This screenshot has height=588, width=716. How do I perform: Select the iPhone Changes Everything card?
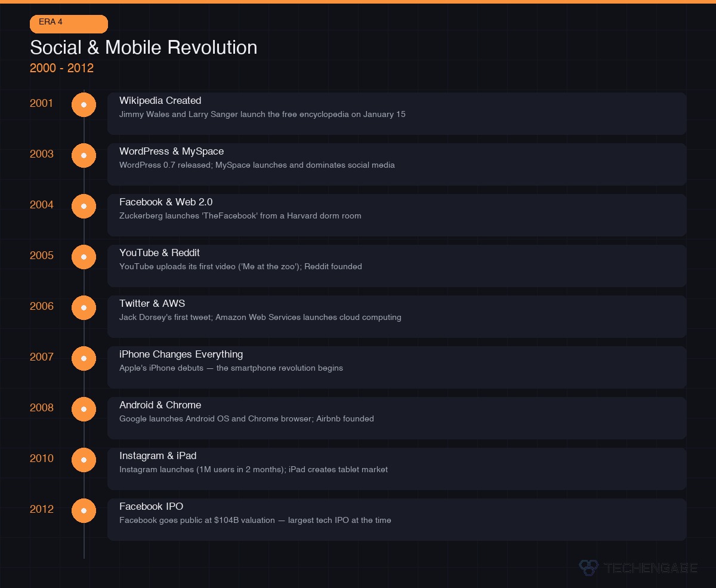click(397, 367)
